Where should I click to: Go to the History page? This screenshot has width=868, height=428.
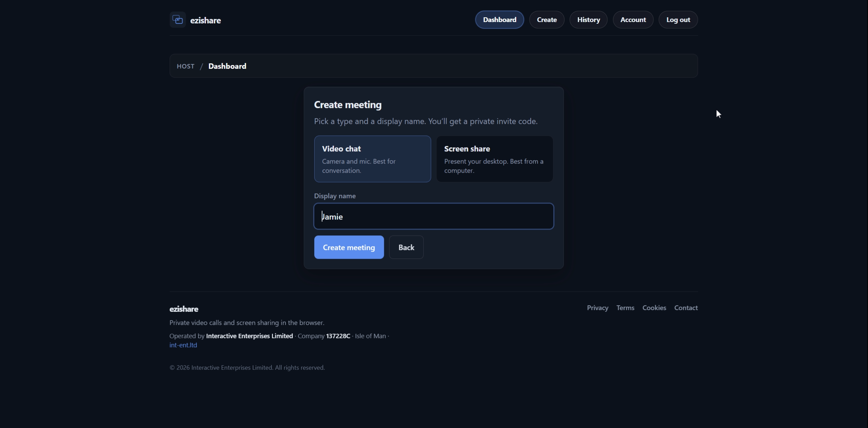pos(588,20)
